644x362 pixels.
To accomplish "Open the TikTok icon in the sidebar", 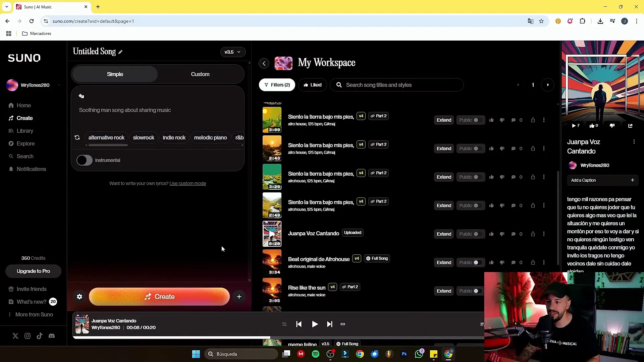I will pos(40,336).
